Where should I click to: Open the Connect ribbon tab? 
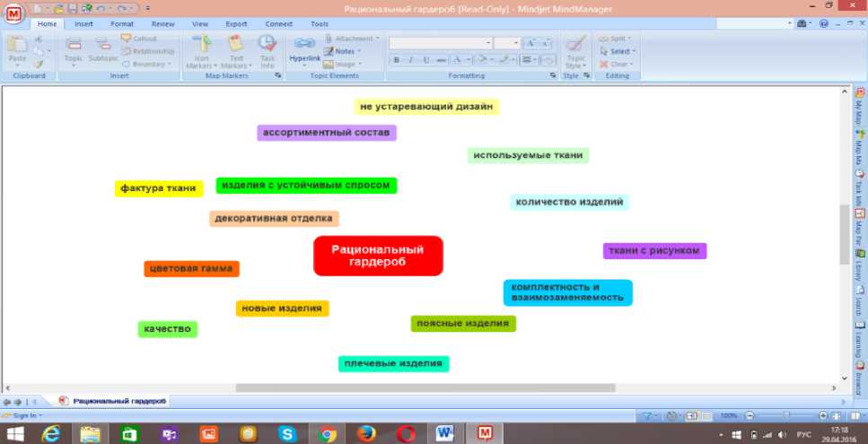(x=278, y=24)
